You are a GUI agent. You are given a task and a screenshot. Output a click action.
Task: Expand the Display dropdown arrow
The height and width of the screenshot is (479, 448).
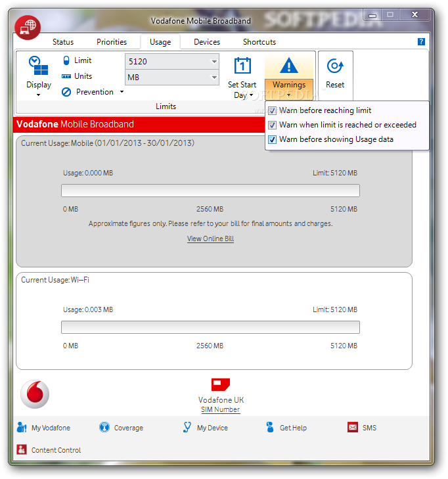39,95
